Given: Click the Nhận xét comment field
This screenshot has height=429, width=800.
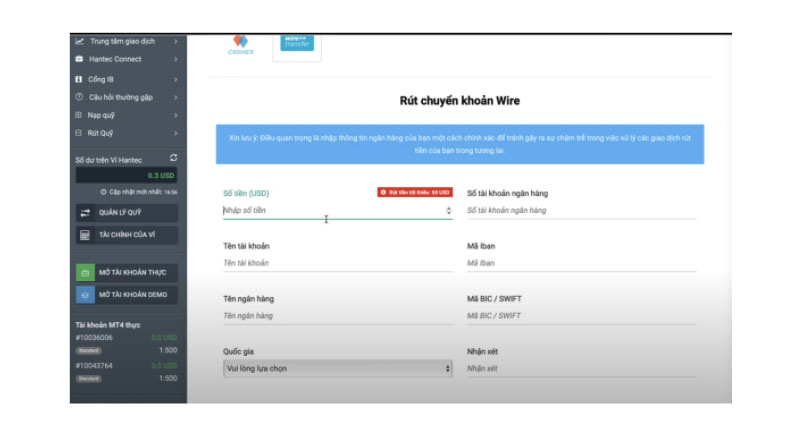Looking at the screenshot, I should point(582,368).
